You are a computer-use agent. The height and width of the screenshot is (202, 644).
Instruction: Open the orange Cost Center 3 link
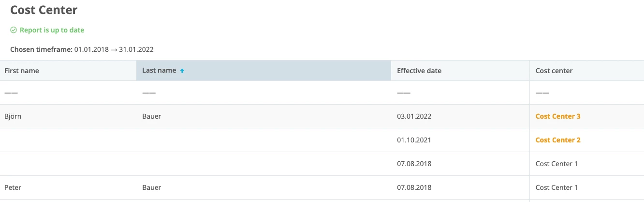coord(558,116)
